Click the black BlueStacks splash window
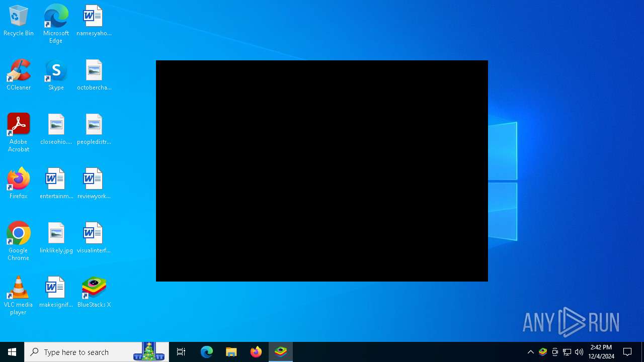The width and height of the screenshot is (644, 362). coord(322,171)
